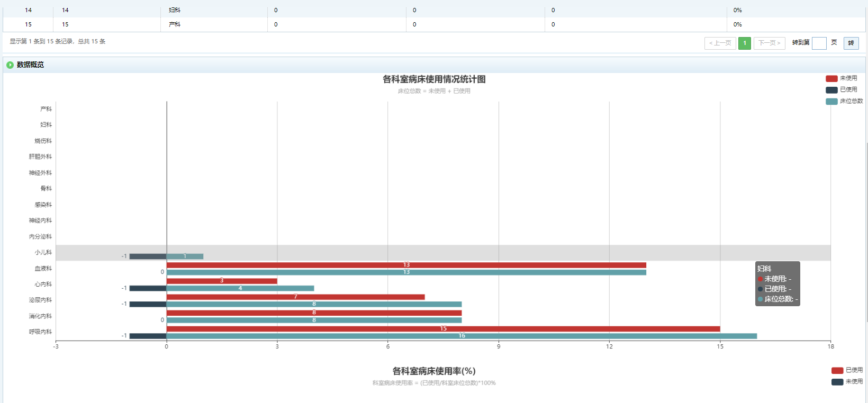Click the teal bar valued 8 for 消化内科
The height and width of the screenshot is (403, 868).
(x=314, y=320)
